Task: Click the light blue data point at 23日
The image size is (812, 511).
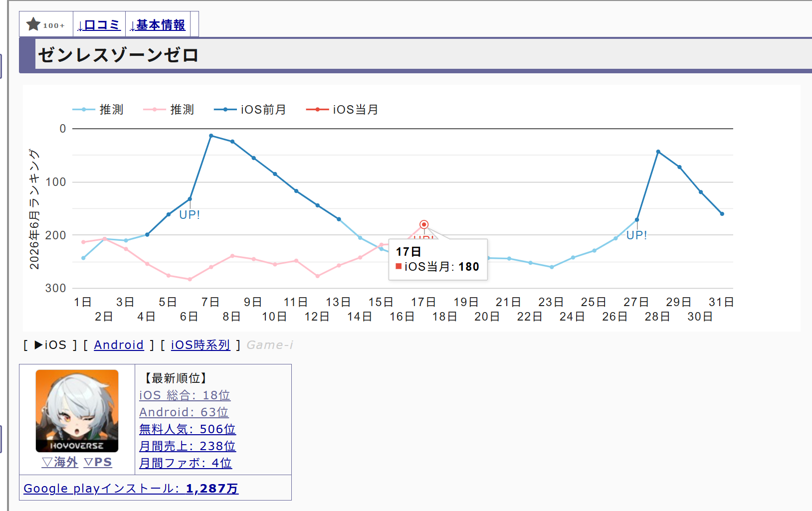Action: 552,267
